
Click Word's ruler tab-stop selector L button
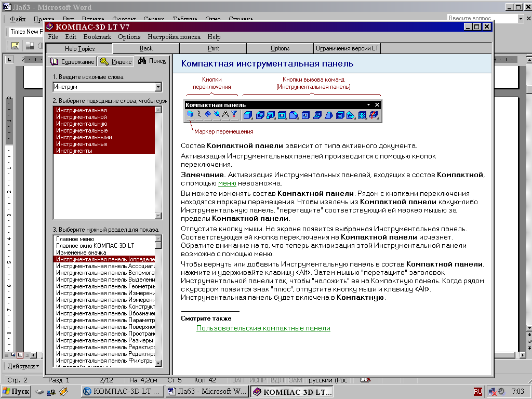coord(9,60)
